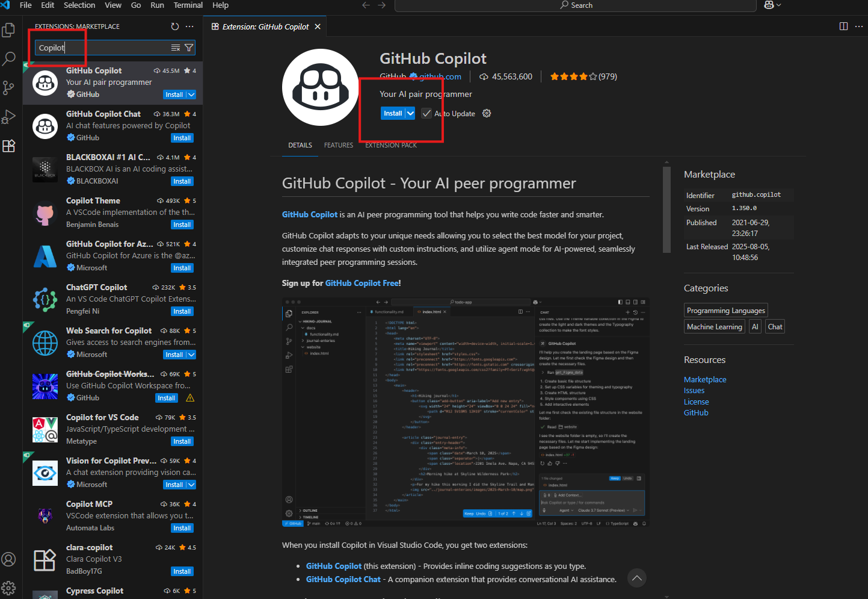Image resolution: width=868 pixels, height=599 pixels.
Task: Open the Run and Debug view
Action: coord(9,116)
